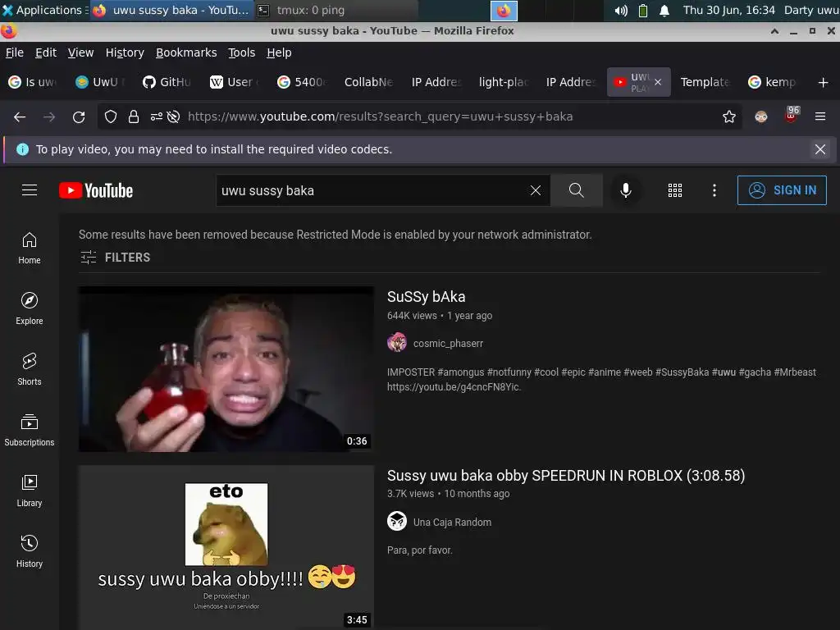Click the magnifier search button
The width and height of the screenshot is (840, 630).
pyautogui.click(x=577, y=190)
